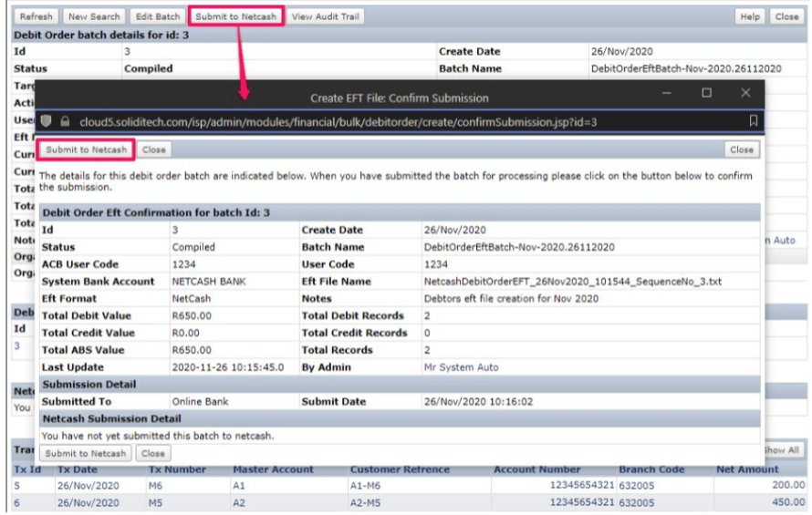The width and height of the screenshot is (812, 515).
Task: Click the highlighted Submit to Netcash in popup
Action: (x=86, y=149)
